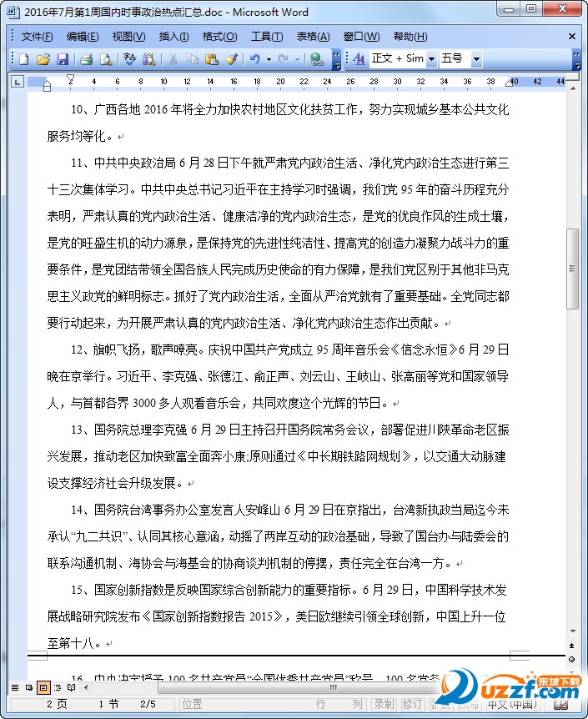Open a file with folder icon
The height and width of the screenshot is (719, 588).
(43, 59)
